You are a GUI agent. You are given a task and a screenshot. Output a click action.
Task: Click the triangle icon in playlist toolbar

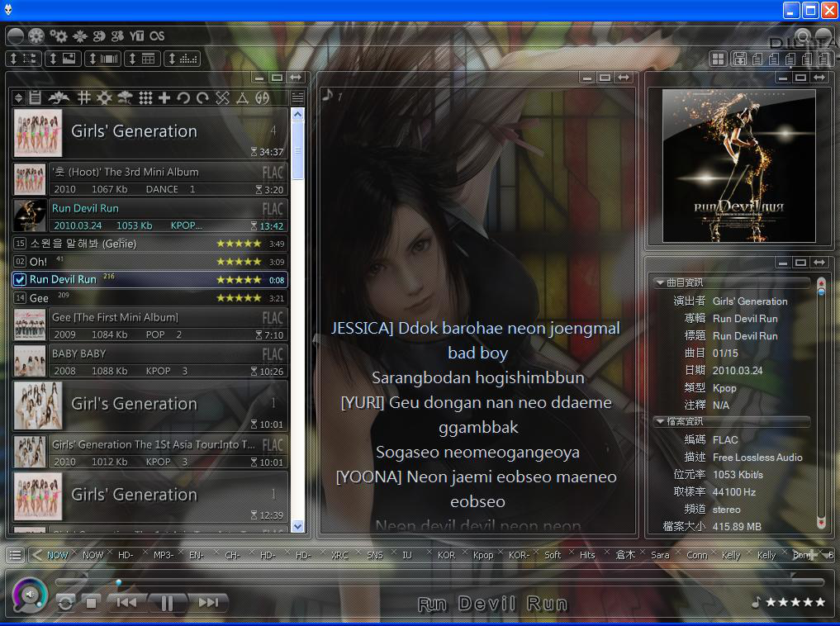[242, 97]
